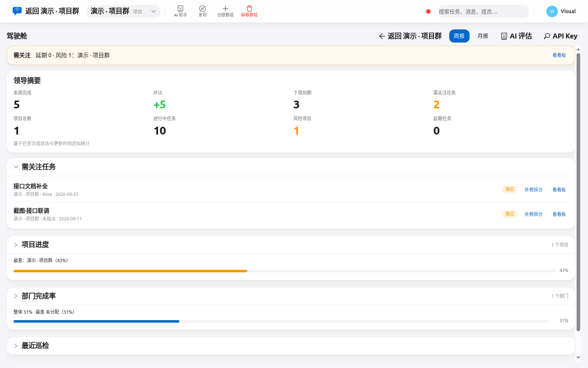This screenshot has width=588, height=368.
Task: Open AI 评估 in the dashboard header
Action: [x=517, y=36]
